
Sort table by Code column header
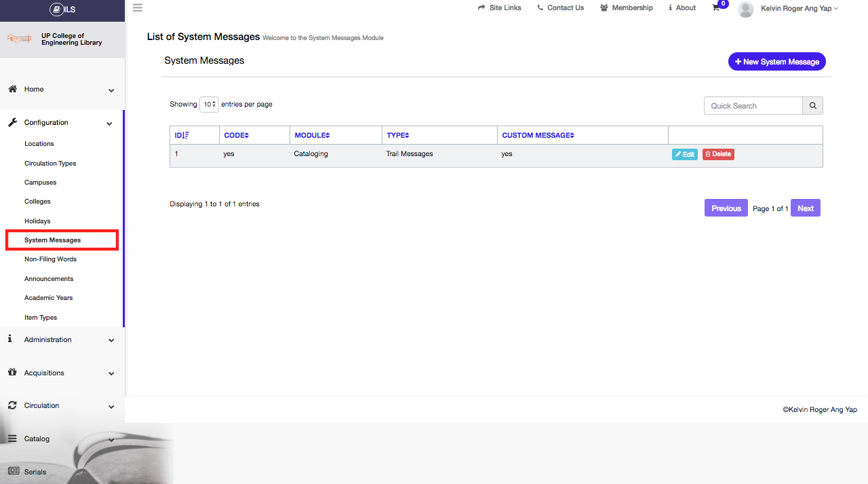pyautogui.click(x=236, y=135)
